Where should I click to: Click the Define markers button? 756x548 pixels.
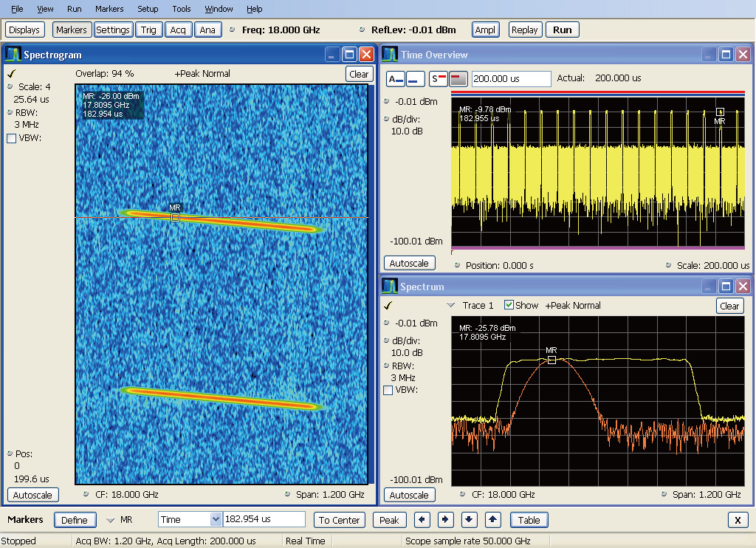tap(75, 520)
